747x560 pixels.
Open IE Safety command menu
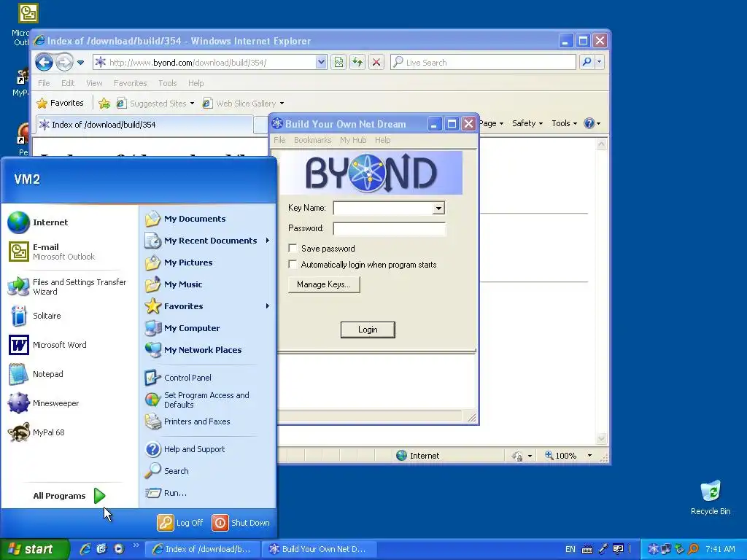point(527,123)
